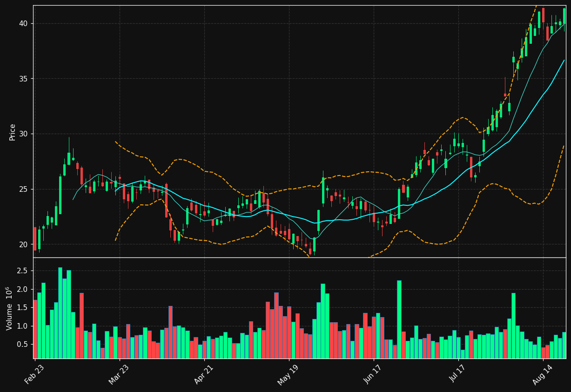Click the Price axis title
571x392 pixels.
(13, 132)
